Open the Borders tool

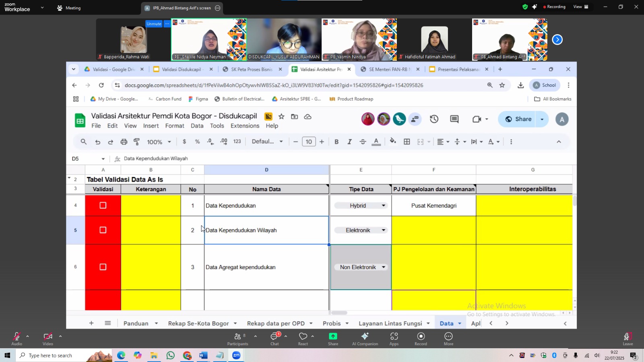pyautogui.click(x=407, y=142)
